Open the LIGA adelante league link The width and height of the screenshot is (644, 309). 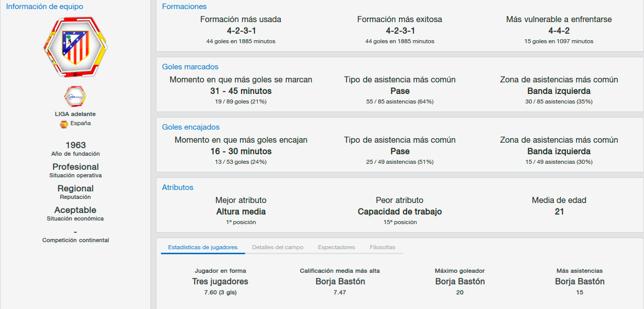tap(75, 114)
